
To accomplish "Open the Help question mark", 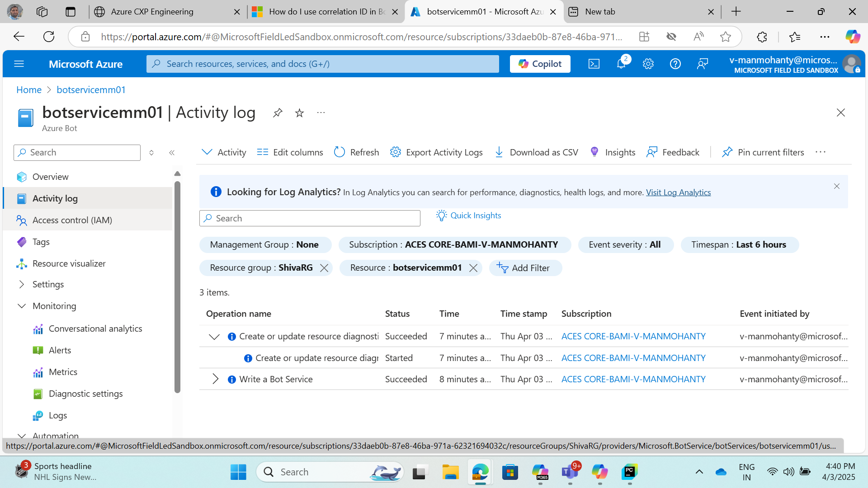I will [675, 64].
